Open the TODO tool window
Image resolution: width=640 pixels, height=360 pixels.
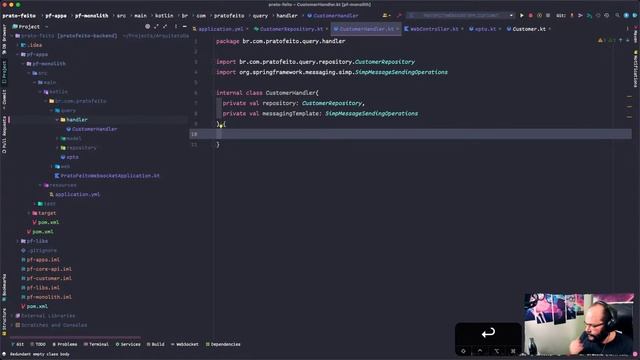pyautogui.click(x=38, y=344)
